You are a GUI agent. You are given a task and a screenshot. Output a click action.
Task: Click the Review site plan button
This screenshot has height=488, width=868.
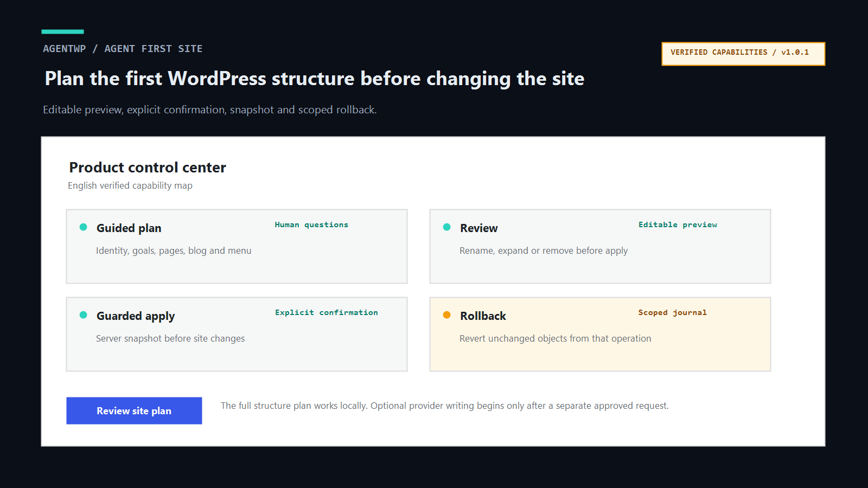(x=134, y=410)
